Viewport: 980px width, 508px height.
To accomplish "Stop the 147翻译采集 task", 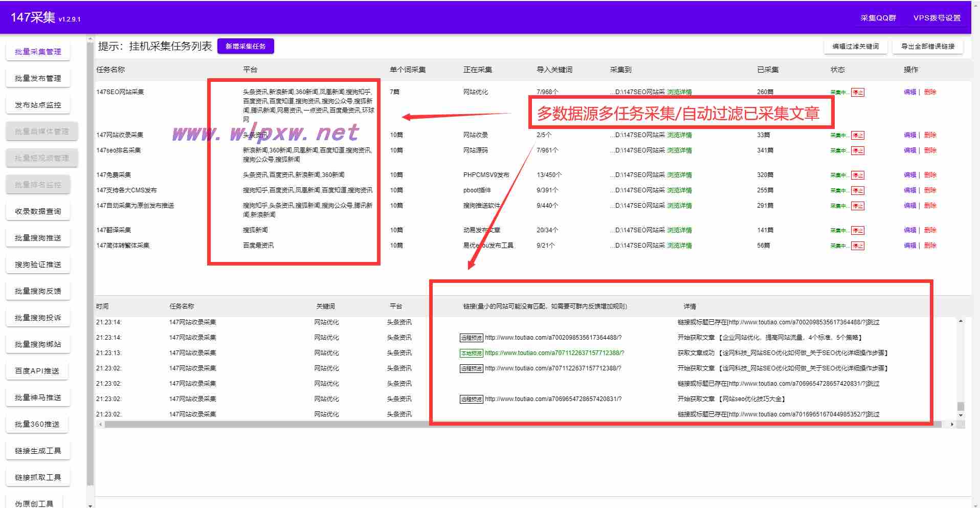I will coord(858,231).
